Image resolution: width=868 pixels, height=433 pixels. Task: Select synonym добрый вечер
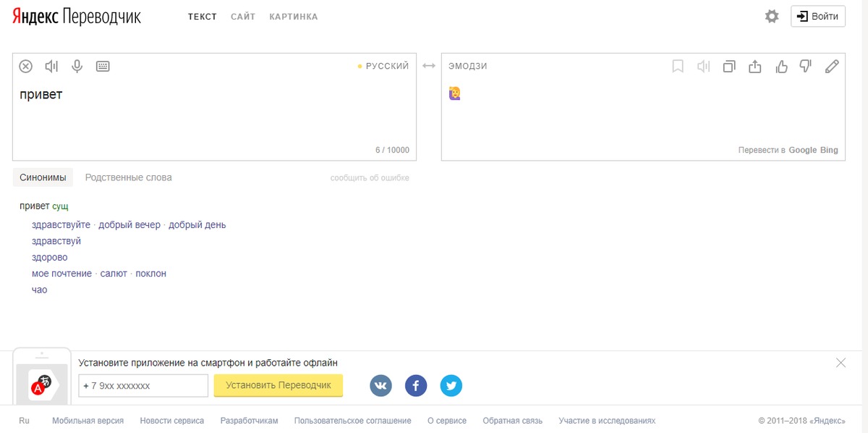click(129, 224)
